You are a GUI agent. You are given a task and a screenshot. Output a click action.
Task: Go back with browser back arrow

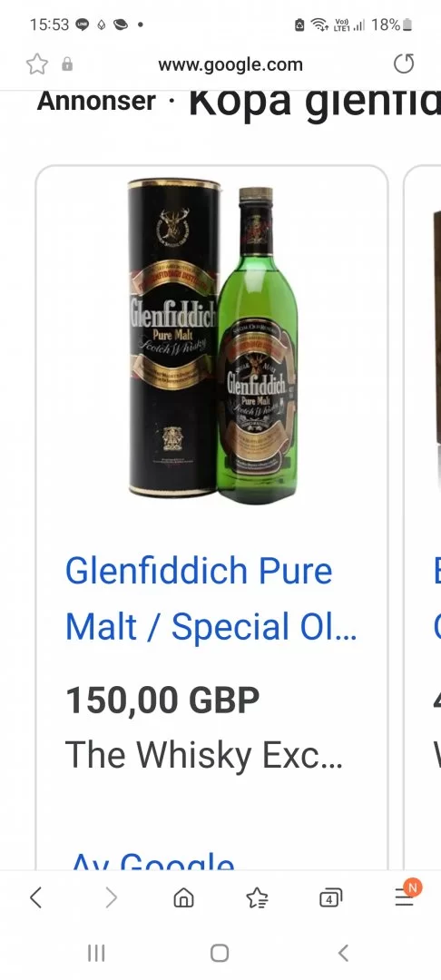point(35,897)
